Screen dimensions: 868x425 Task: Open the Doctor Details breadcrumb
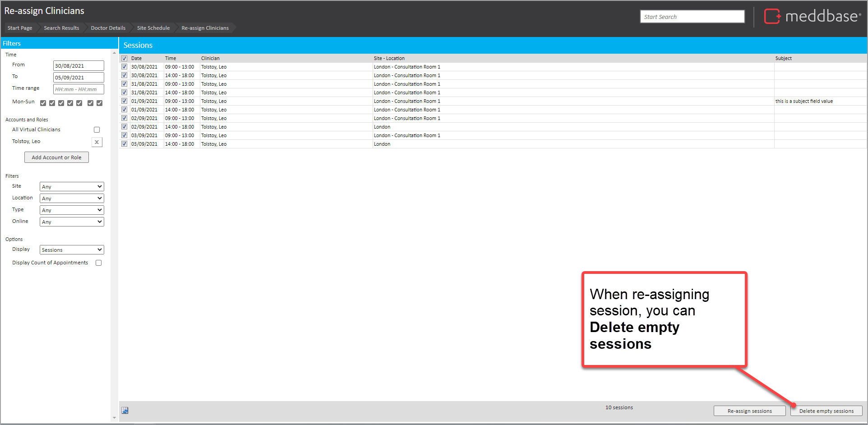click(x=108, y=28)
